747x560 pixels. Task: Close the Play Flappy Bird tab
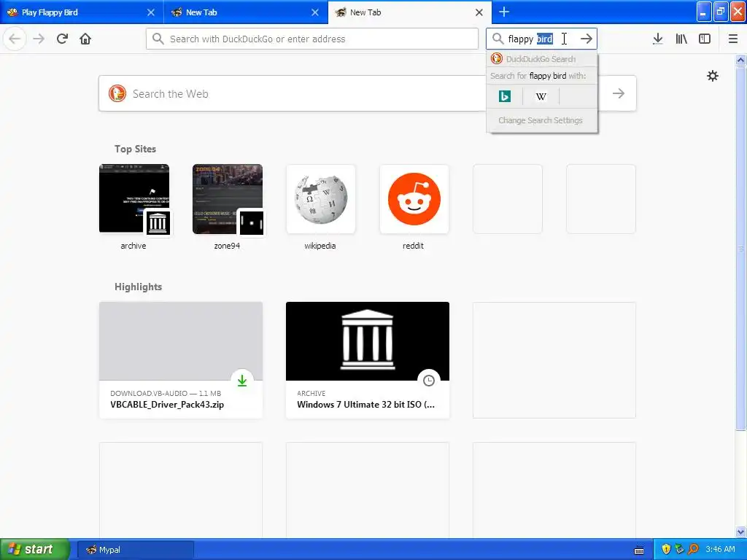point(150,12)
